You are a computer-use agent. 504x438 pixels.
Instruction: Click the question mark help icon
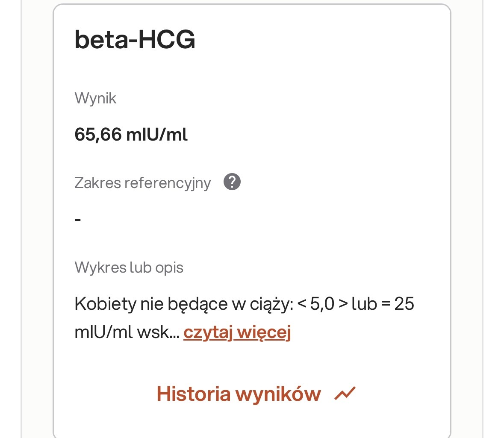pyautogui.click(x=232, y=182)
